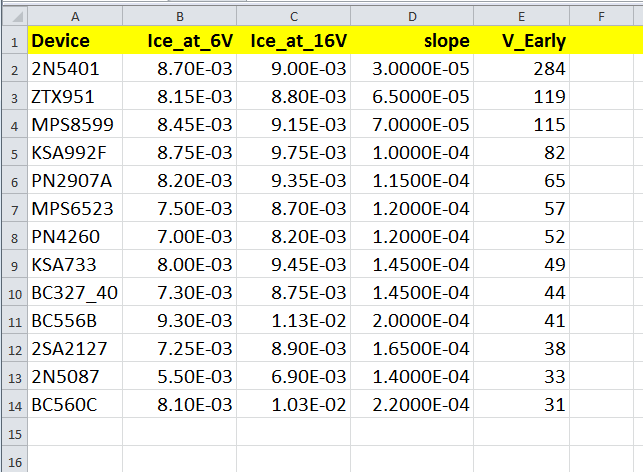The image size is (643, 472).
Task: Select column D header
Action: [412, 16]
